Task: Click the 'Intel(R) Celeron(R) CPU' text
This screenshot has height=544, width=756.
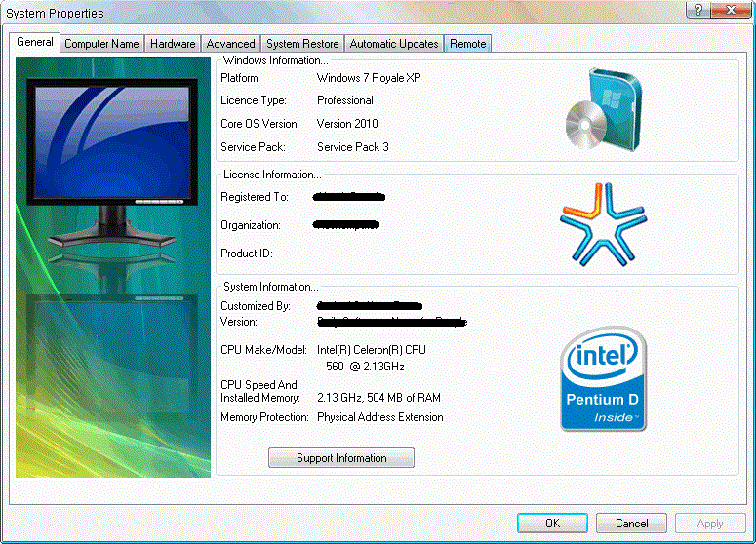Action: point(372,350)
